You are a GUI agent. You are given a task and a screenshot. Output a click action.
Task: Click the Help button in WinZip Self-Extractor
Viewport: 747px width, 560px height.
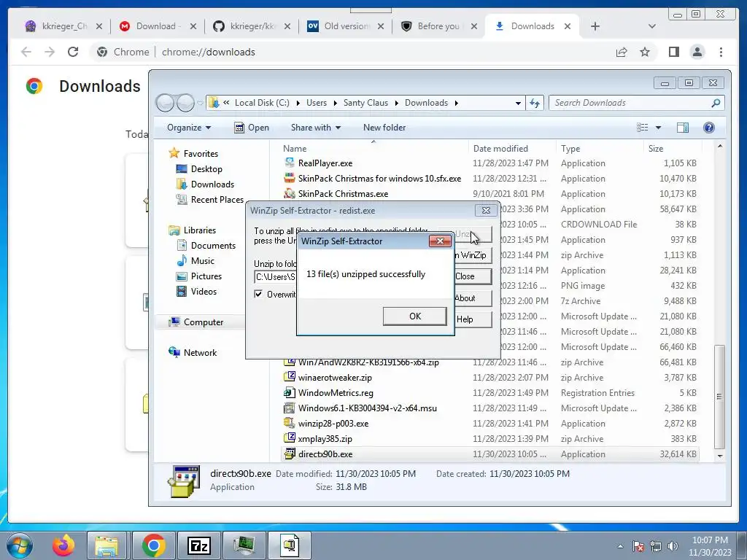(472, 319)
